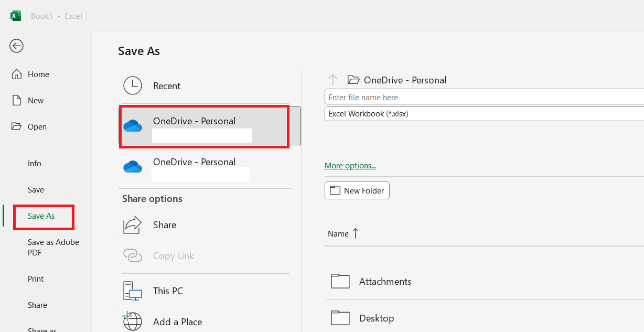644x332 pixels.
Task: Click the sort ascending arrow next to Name
Action: click(x=356, y=233)
